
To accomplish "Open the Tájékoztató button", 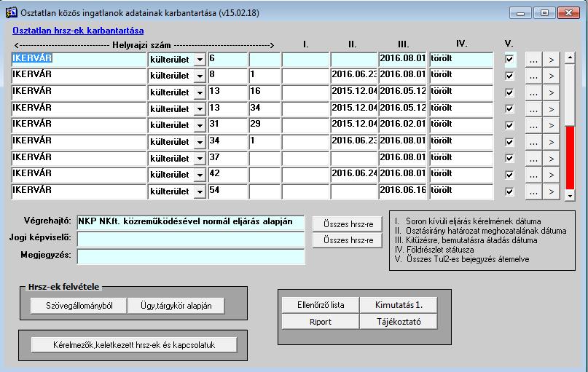I will coord(399,322).
